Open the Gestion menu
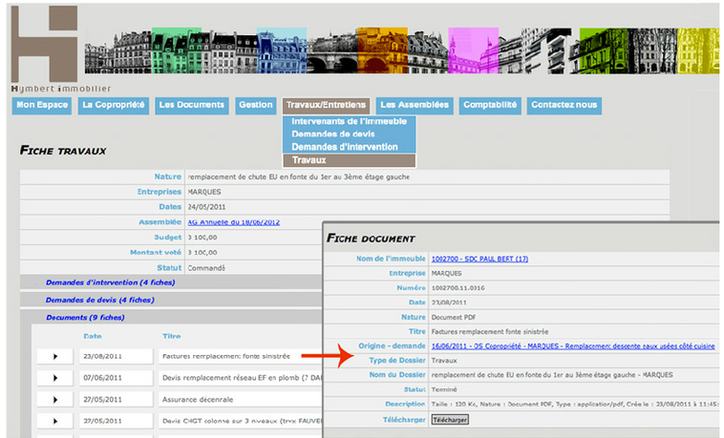Image resolution: width=724 pixels, height=438 pixels. (256, 105)
